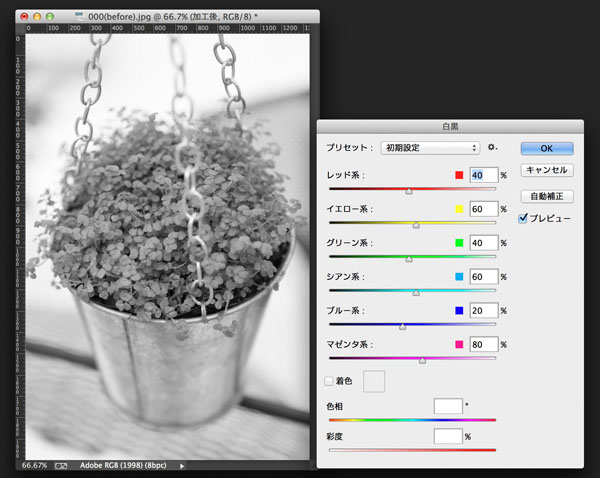Enable the 着色 tint checkbox
Viewport: 600px width, 478px height.
tap(330, 380)
